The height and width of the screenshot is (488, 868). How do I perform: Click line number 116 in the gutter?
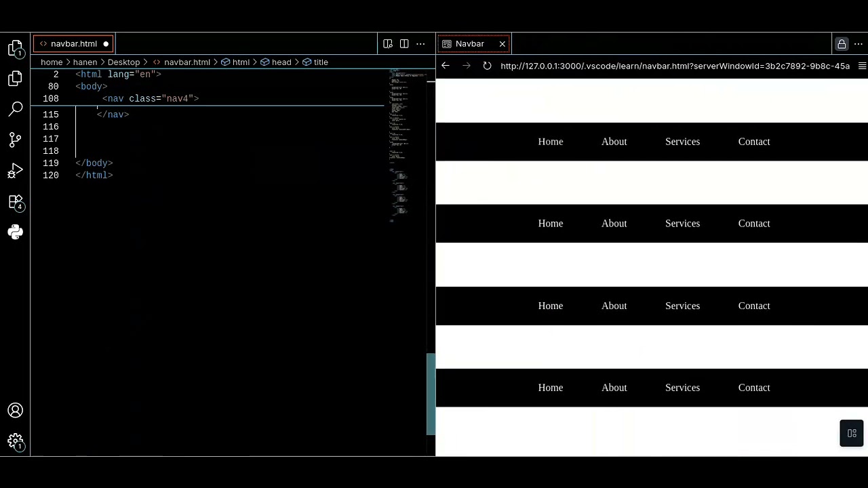[x=51, y=127]
